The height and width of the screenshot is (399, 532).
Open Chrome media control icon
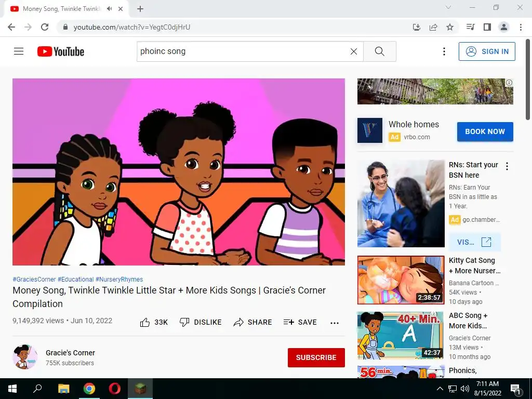[470, 27]
